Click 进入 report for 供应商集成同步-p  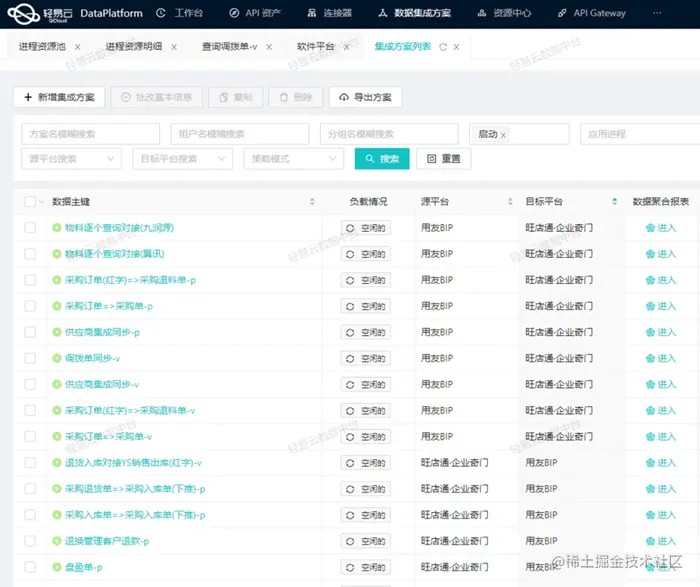point(661,332)
